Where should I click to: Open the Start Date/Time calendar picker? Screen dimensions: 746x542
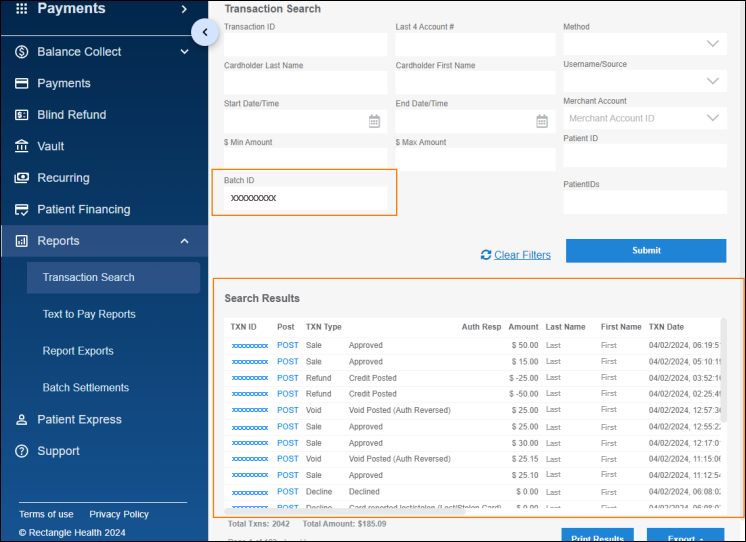click(x=374, y=121)
